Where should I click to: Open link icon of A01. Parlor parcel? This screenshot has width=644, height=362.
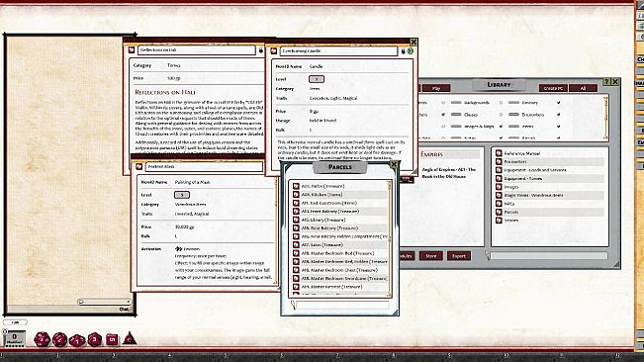click(x=296, y=186)
